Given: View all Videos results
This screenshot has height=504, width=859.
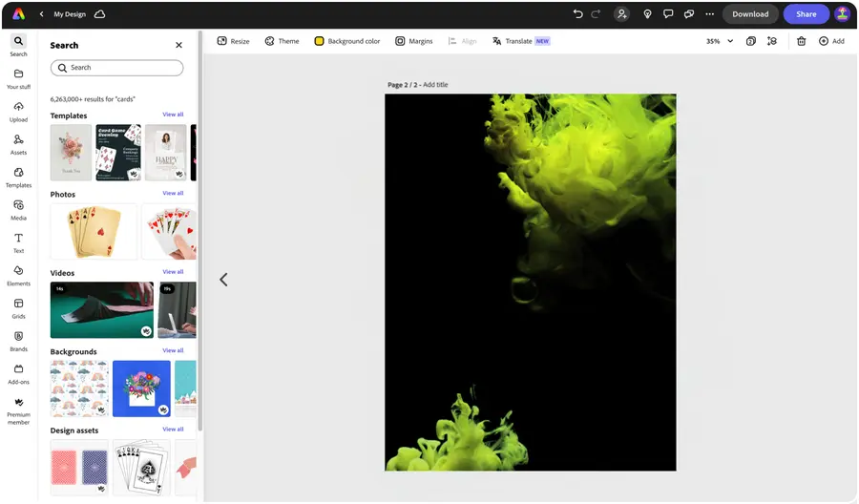Looking at the screenshot, I should 173,272.
